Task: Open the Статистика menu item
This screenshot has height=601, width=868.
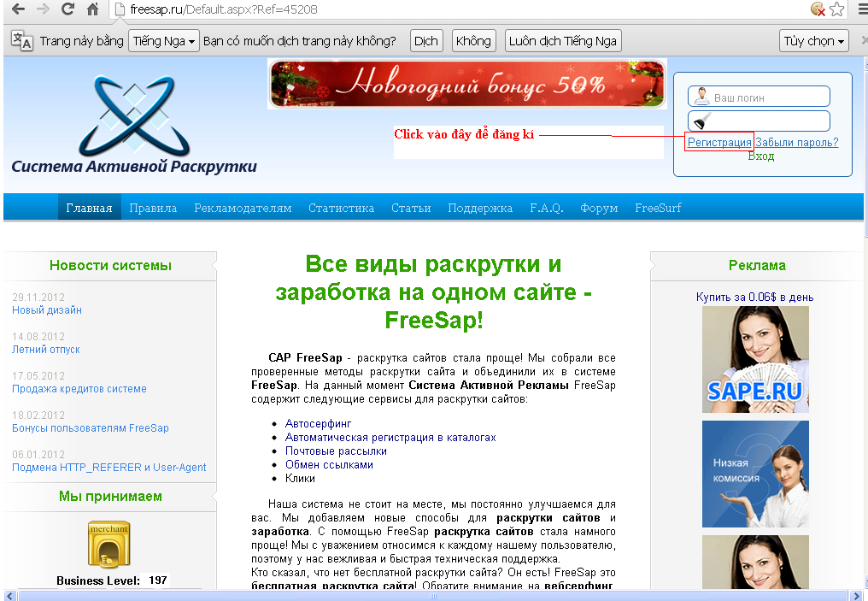Action: click(x=341, y=208)
